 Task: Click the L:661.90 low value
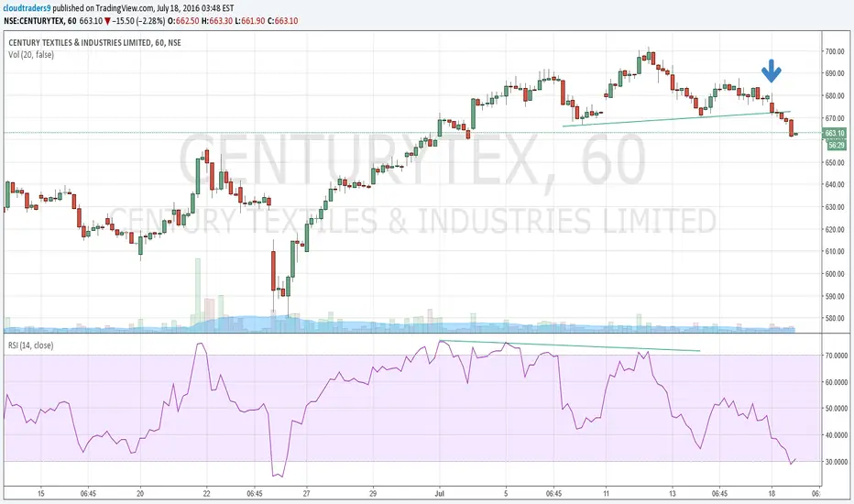pos(250,21)
